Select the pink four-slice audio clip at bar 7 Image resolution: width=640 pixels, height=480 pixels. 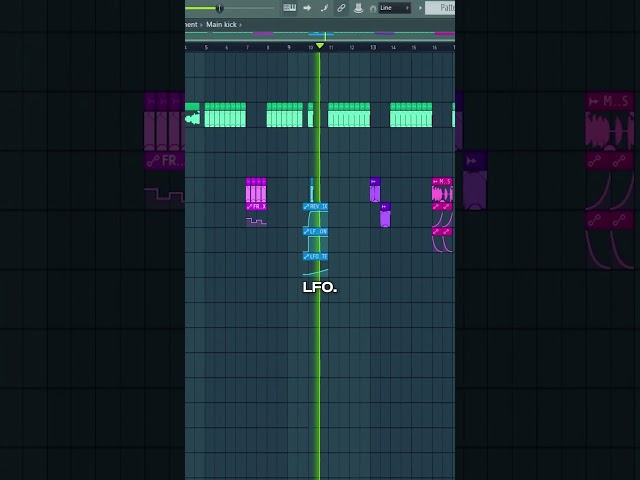pos(256,190)
